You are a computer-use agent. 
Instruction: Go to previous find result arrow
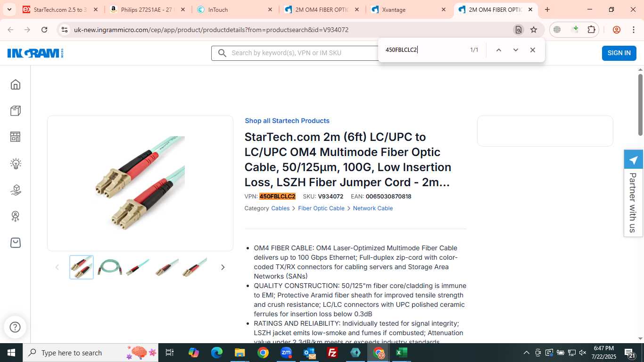pos(499,50)
